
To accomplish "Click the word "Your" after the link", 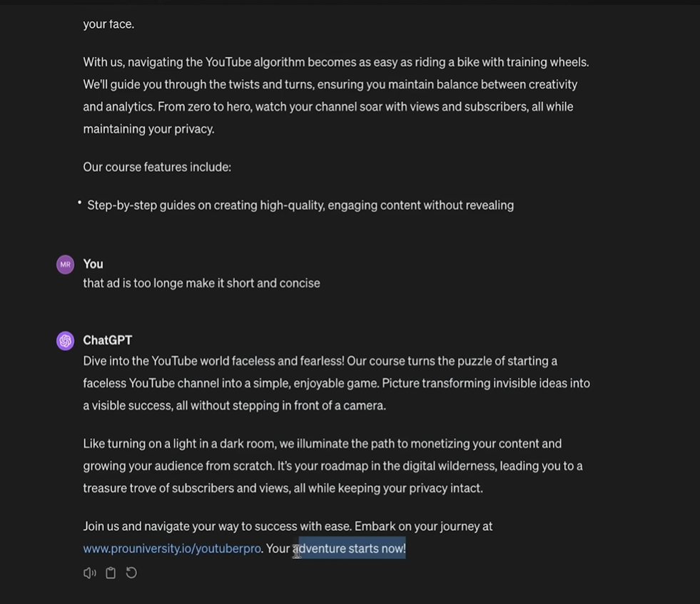I will pyautogui.click(x=278, y=548).
